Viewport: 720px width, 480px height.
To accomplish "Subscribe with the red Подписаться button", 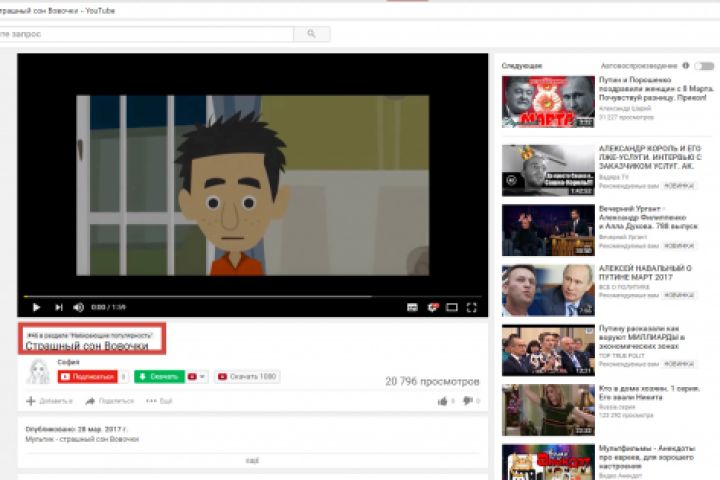I will point(88,377).
